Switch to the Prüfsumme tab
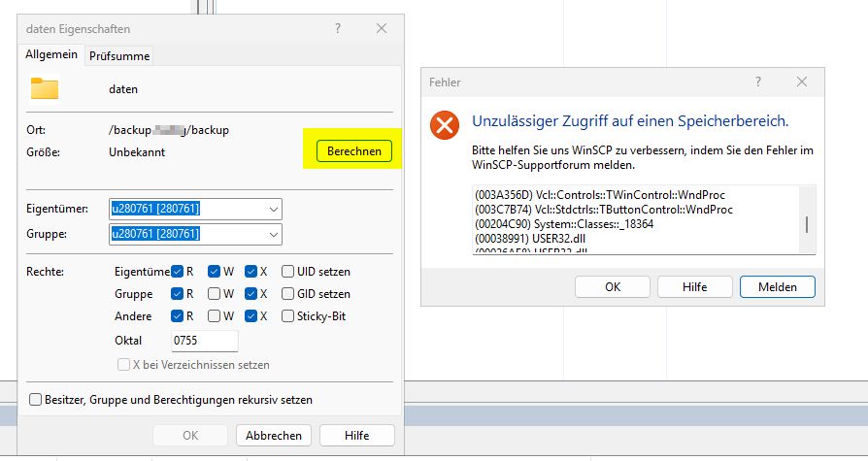This screenshot has width=868, height=461. pyautogui.click(x=119, y=56)
